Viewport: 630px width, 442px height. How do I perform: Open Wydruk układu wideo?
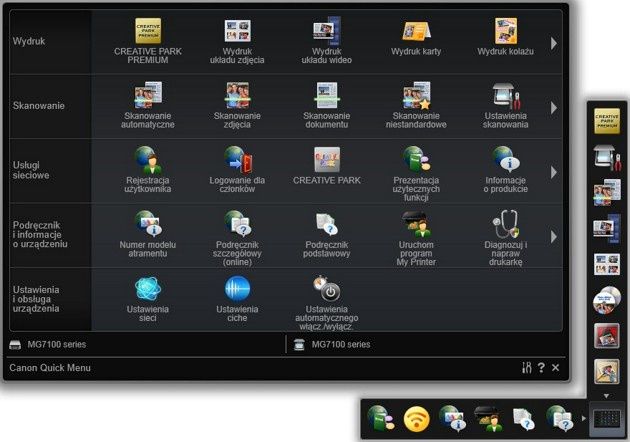[327, 41]
